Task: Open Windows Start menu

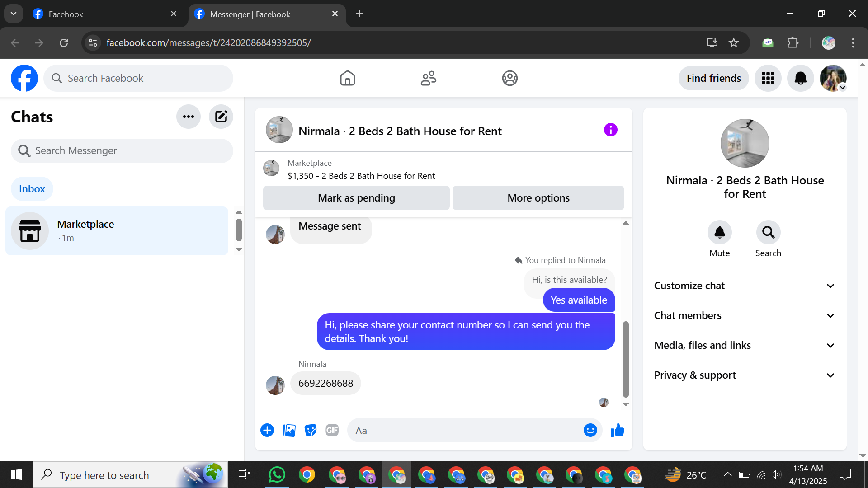Action: coord(16,474)
